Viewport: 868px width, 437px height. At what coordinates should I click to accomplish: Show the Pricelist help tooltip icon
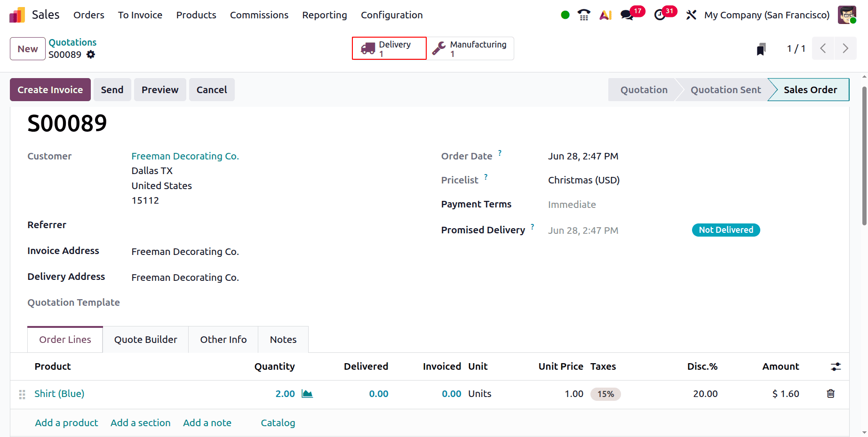(486, 177)
